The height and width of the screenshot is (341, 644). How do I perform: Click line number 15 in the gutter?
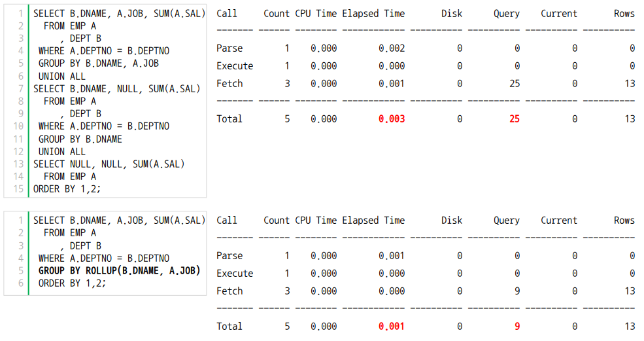tap(18, 188)
